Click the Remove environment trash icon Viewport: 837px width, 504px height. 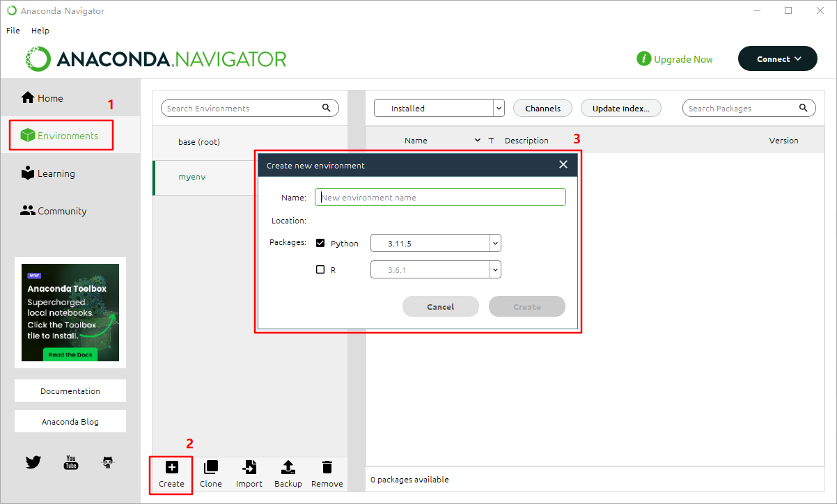point(327,467)
